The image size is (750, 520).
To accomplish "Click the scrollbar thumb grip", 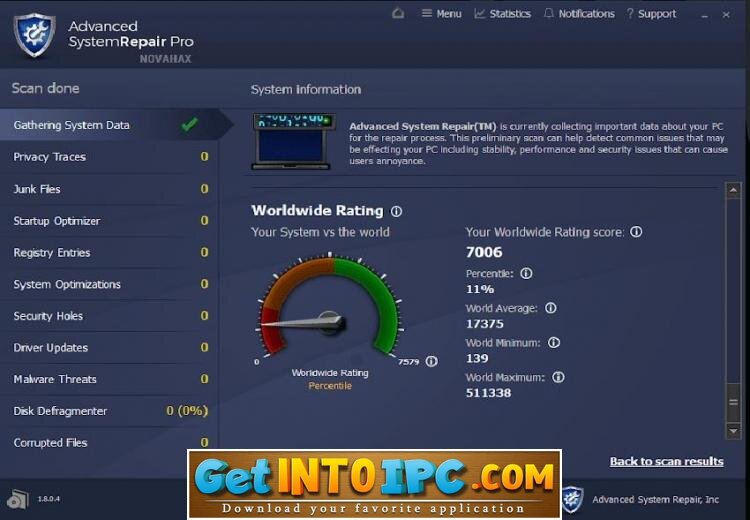I will click(733, 402).
